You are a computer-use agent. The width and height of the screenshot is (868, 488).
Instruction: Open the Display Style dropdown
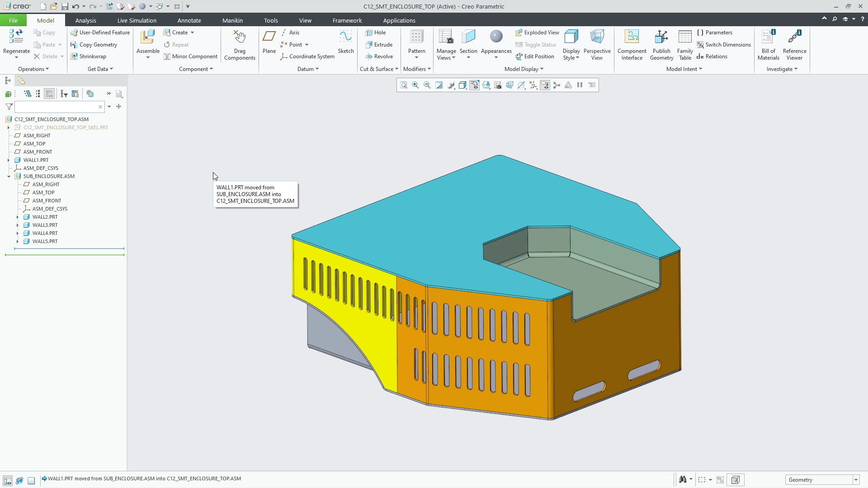[x=571, y=54]
